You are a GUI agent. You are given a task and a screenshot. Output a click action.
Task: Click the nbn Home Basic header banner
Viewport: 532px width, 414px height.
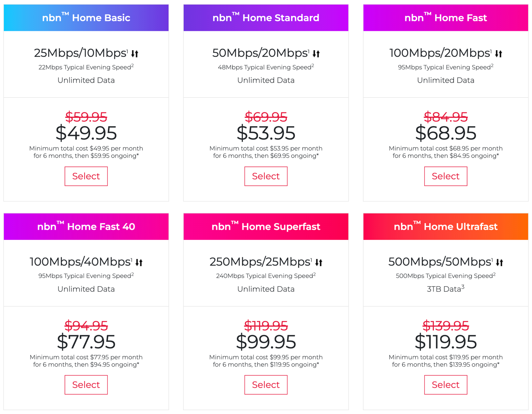[x=86, y=17]
